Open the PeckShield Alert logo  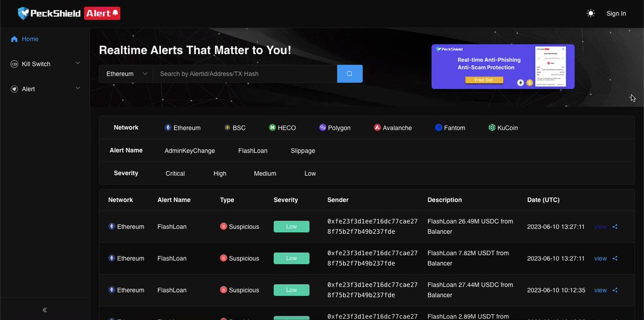tap(69, 13)
